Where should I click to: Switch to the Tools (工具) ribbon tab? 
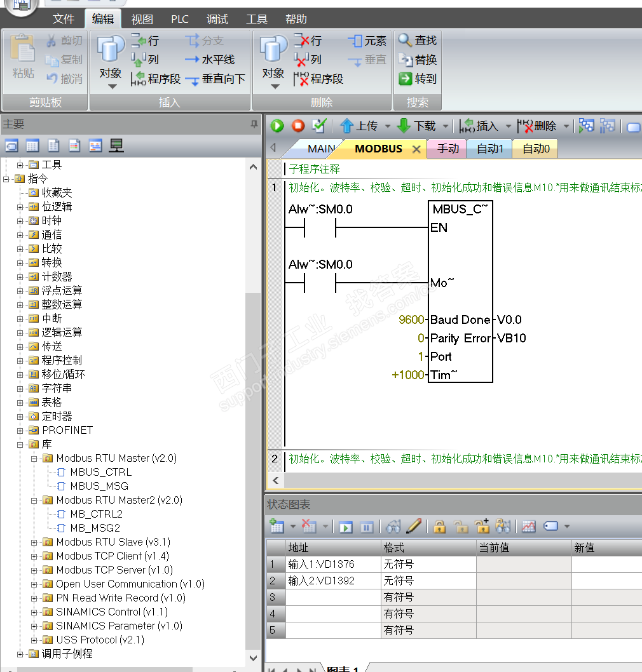tap(257, 19)
